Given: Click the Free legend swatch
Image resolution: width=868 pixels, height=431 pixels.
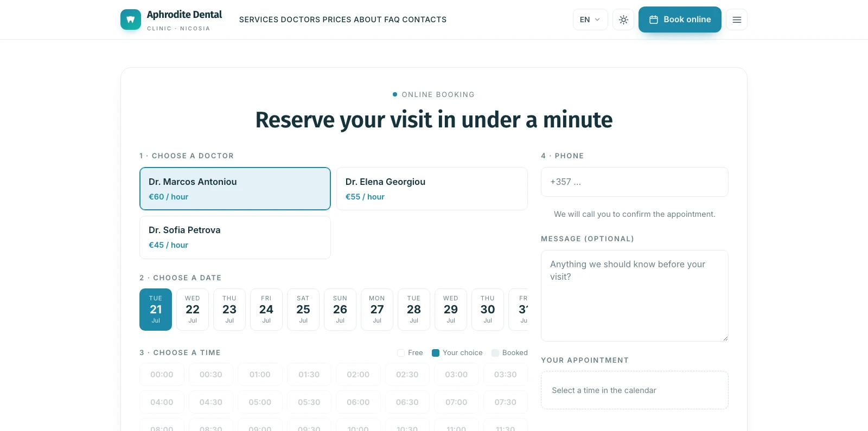Looking at the screenshot, I should coord(401,353).
